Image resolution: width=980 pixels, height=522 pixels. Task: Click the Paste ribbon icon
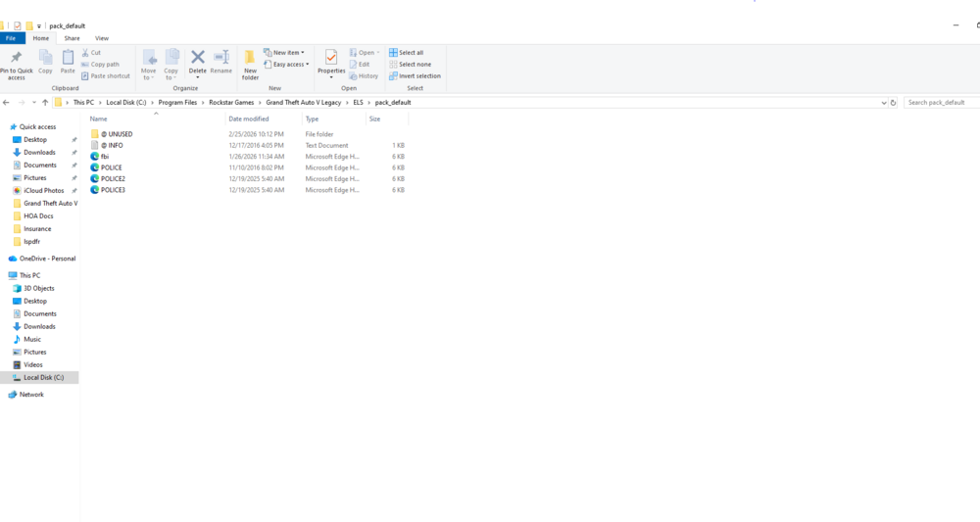click(x=68, y=58)
